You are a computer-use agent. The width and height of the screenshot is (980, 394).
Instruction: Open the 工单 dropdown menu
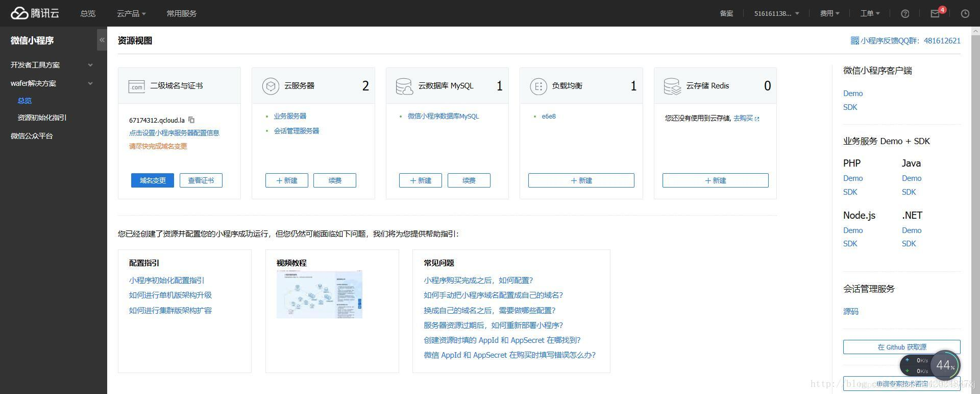[870, 14]
